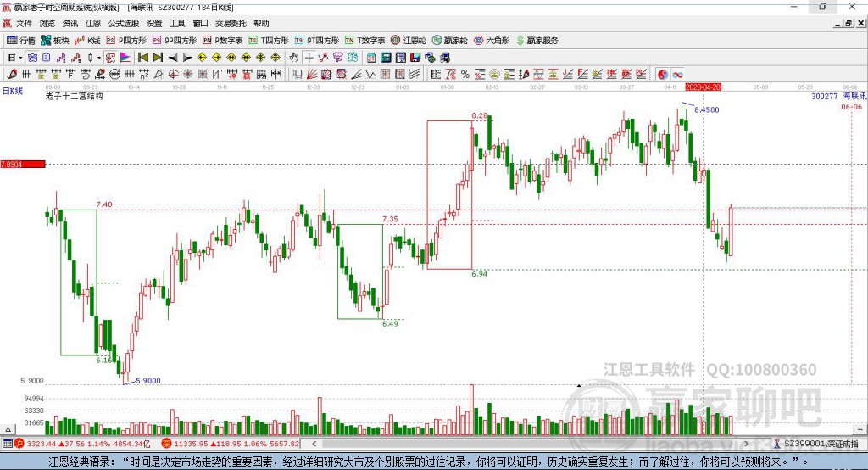Open the 9P四方形 tool
The image size is (868, 470).
pos(175,41)
